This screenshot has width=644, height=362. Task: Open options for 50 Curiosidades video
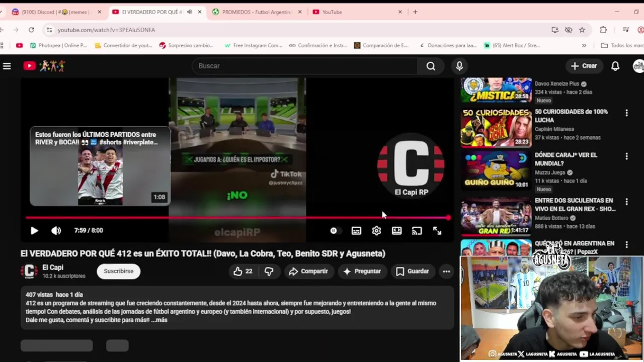tap(626, 113)
